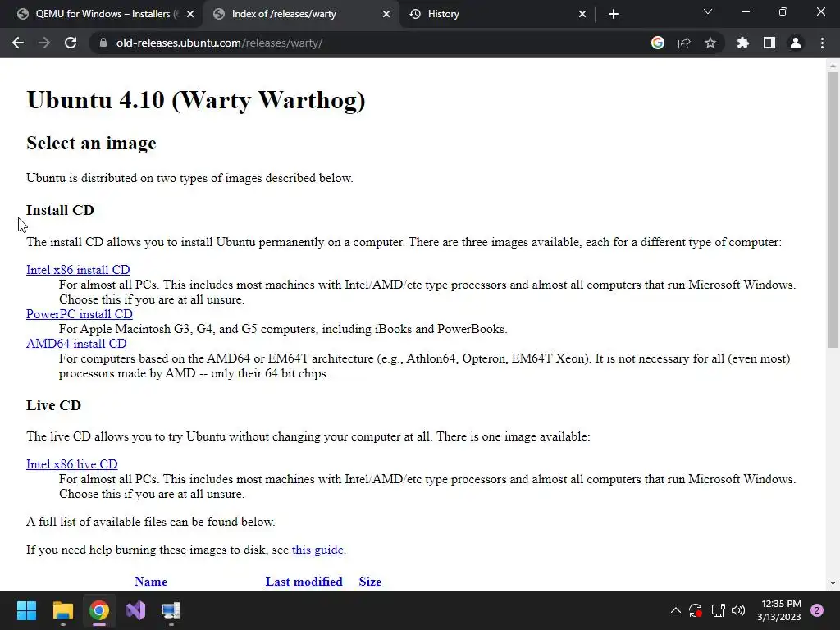Click the scrollbar up arrow
Image resolution: width=840 pixels, height=630 pixels.
(833, 66)
